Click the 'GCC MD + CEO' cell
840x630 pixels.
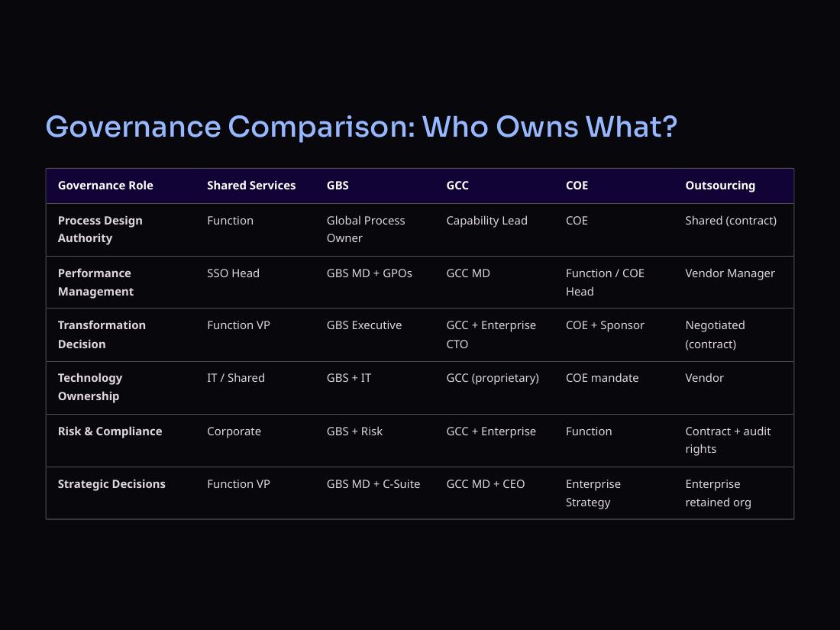pyautogui.click(x=486, y=483)
